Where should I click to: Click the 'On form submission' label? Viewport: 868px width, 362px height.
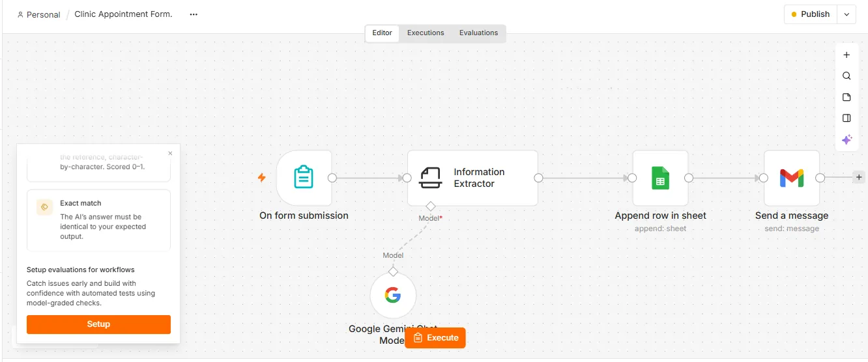point(304,216)
